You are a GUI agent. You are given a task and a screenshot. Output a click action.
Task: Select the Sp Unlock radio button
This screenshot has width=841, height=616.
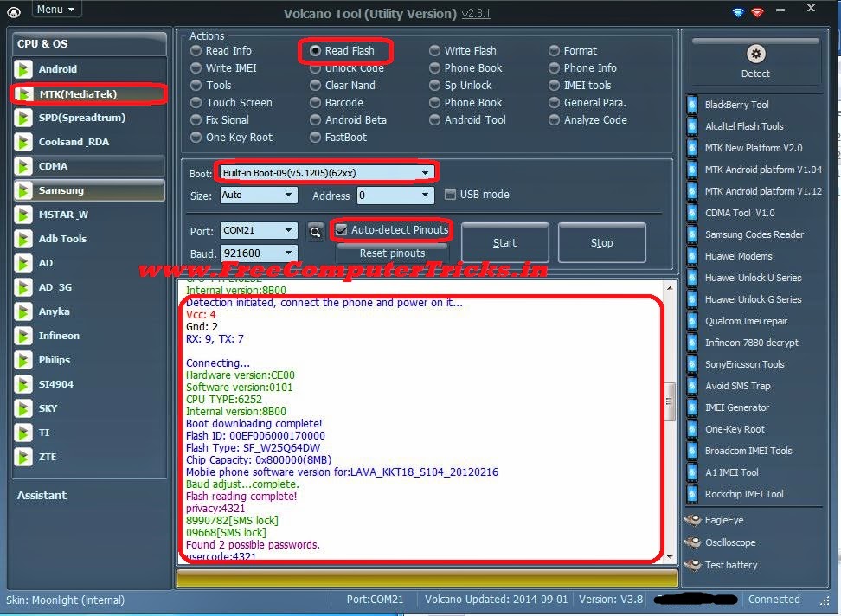coord(434,86)
